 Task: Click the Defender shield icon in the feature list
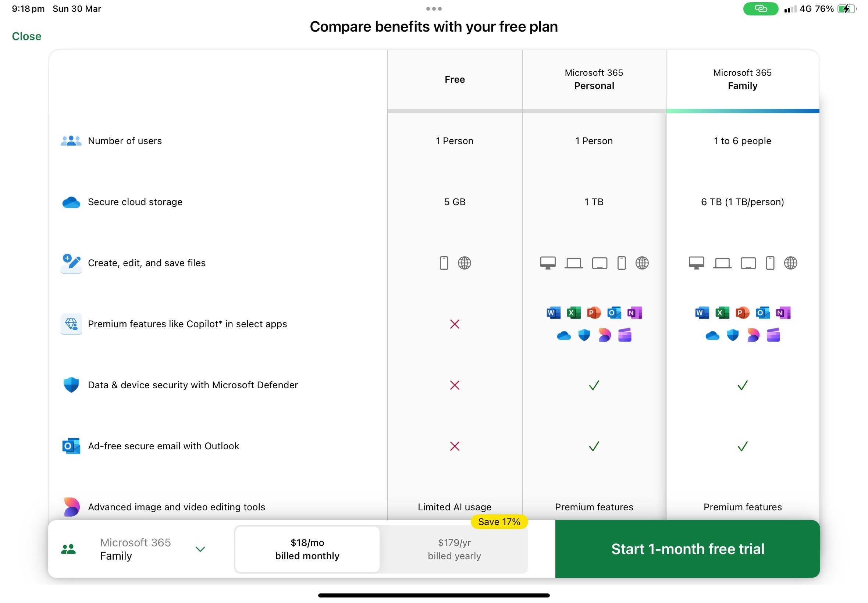pyautogui.click(x=71, y=385)
